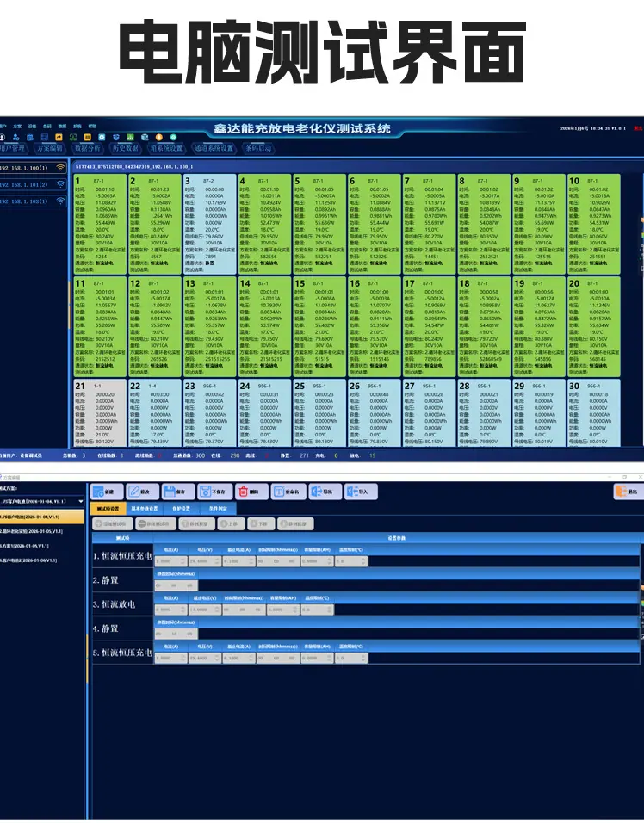Click 静置时间 field in step 2 静置

(x=176, y=585)
